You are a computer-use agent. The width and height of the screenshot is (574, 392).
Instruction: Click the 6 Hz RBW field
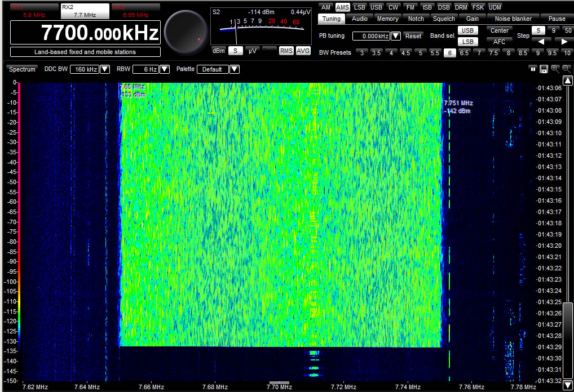(146, 69)
